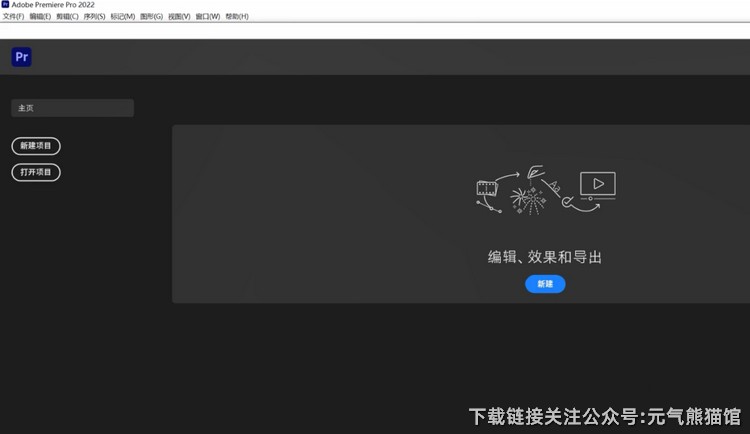Click the Premiere Pro icon in title bar
750x434 pixels.
point(5,5)
